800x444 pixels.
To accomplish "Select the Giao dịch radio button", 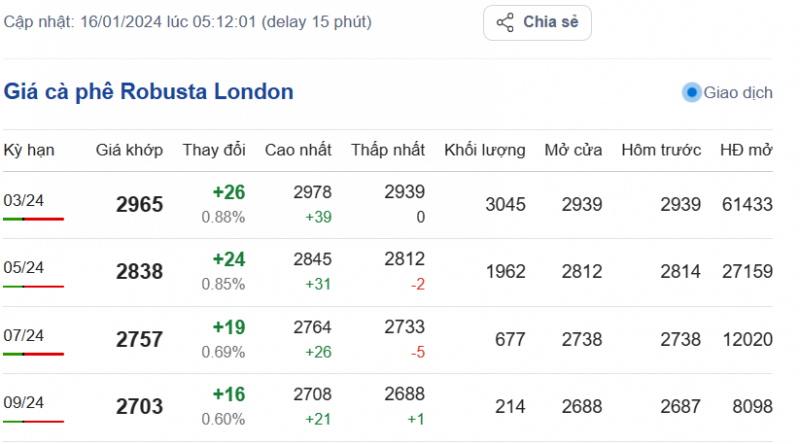I will pos(691,92).
